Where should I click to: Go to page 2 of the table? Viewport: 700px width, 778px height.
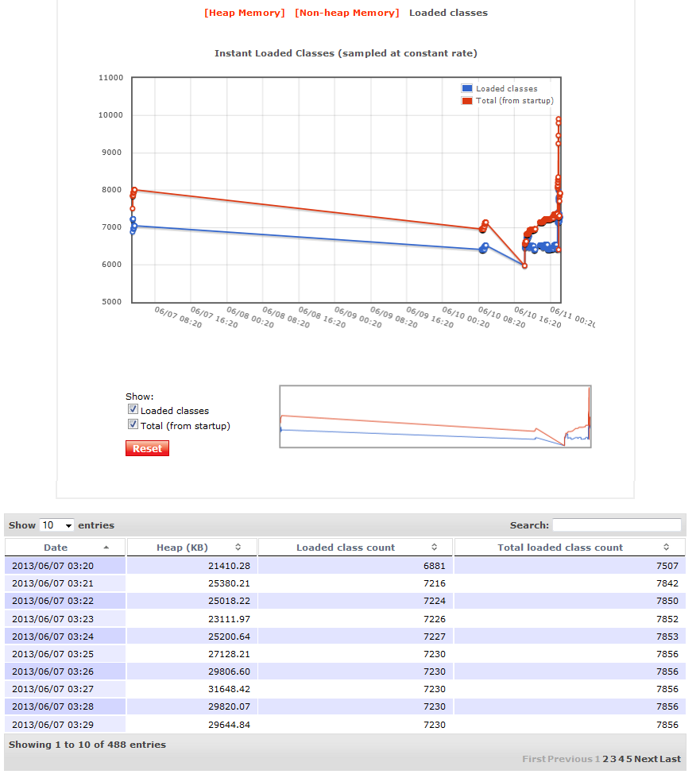coord(605,759)
